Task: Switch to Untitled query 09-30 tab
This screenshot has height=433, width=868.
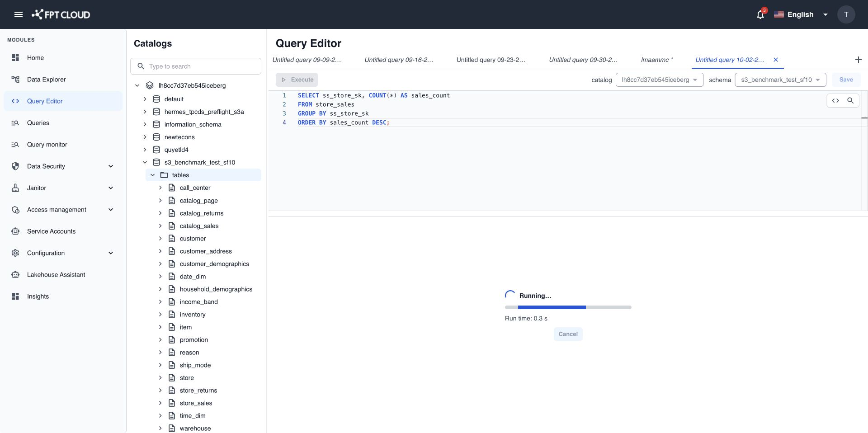Action: click(x=583, y=60)
